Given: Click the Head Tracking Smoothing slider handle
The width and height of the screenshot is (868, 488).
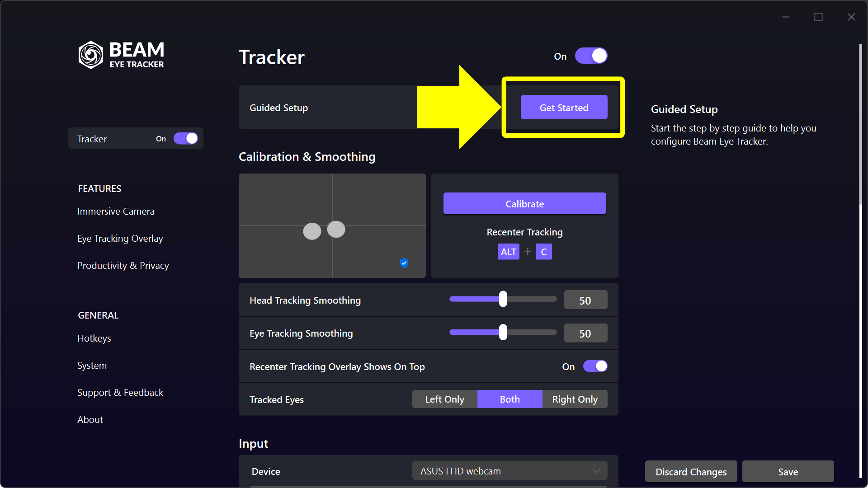Looking at the screenshot, I should 503,299.
